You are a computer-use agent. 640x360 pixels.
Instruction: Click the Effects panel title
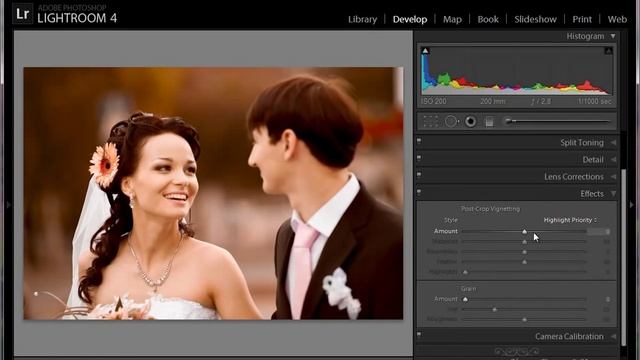tap(592, 194)
